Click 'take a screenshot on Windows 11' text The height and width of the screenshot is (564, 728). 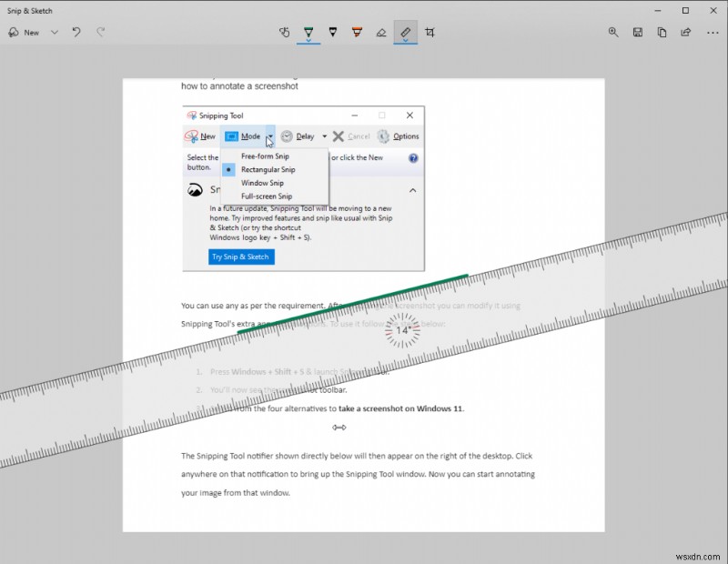401,408
